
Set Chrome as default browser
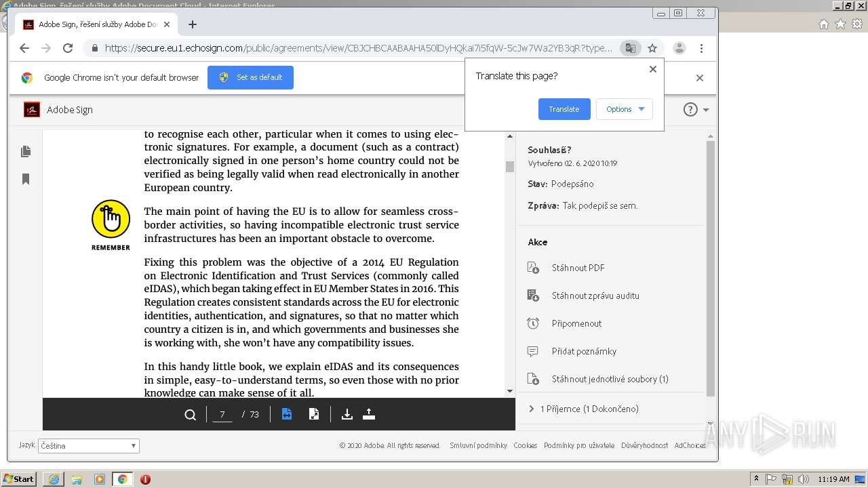(x=250, y=77)
